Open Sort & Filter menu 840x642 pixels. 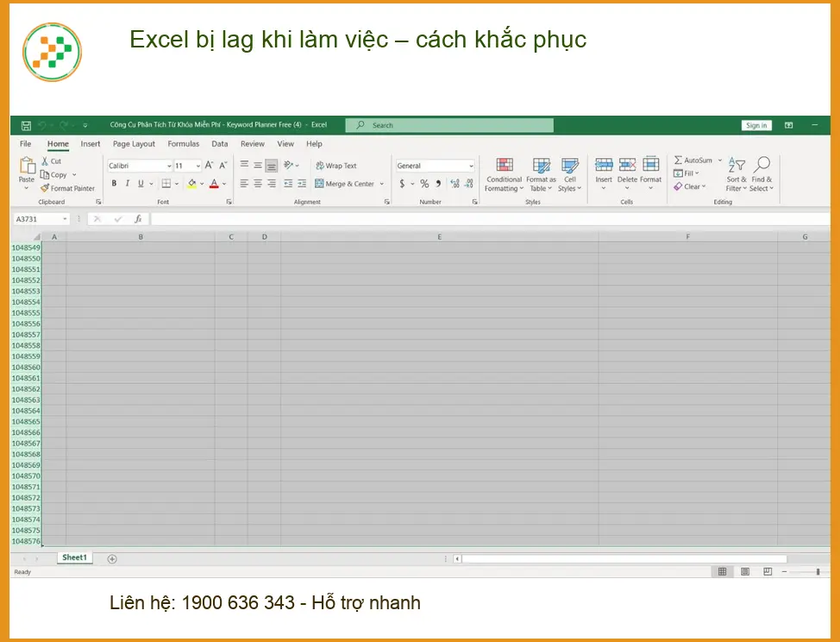pos(737,174)
